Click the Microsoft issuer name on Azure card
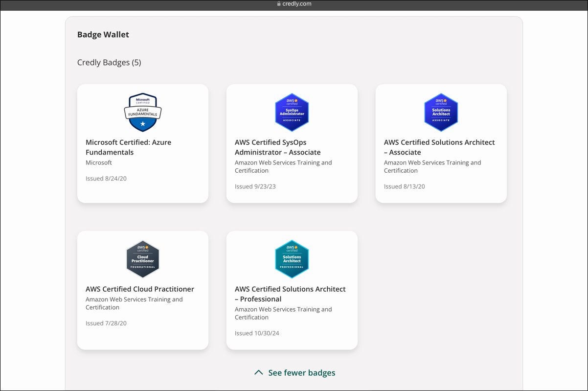588x391 pixels. [x=99, y=162]
